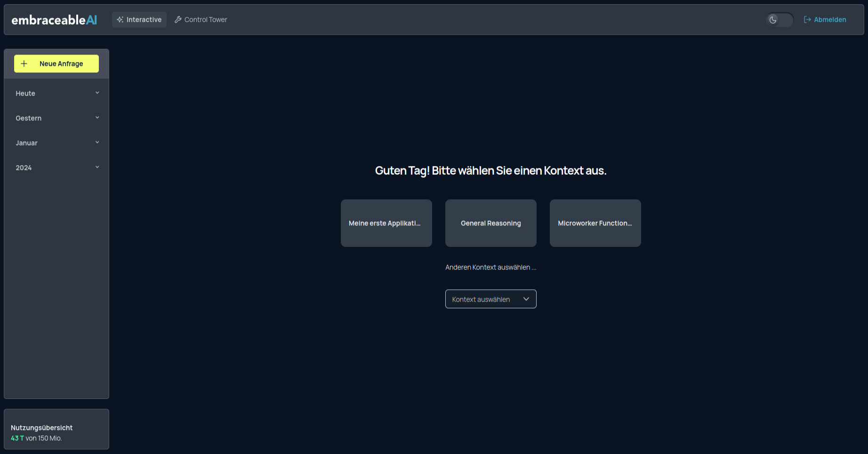This screenshot has width=868, height=454.
Task: Expand the Januar history section
Action: click(56, 143)
